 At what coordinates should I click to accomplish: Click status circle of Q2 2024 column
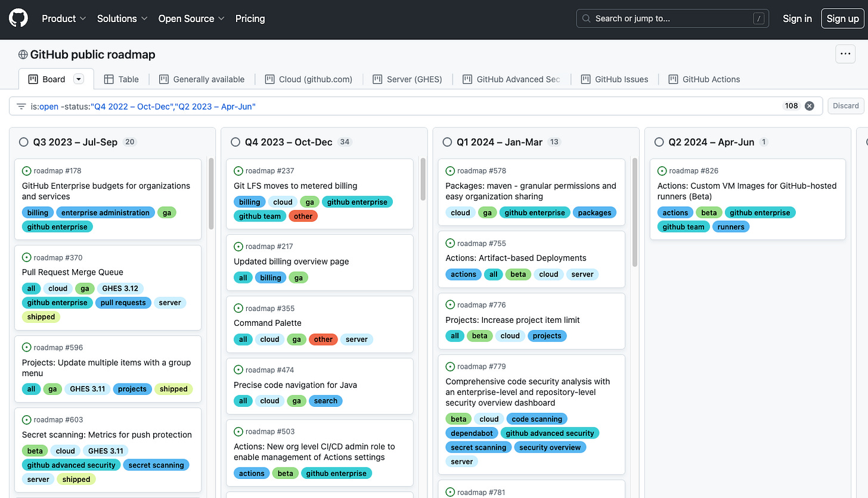[x=659, y=142]
